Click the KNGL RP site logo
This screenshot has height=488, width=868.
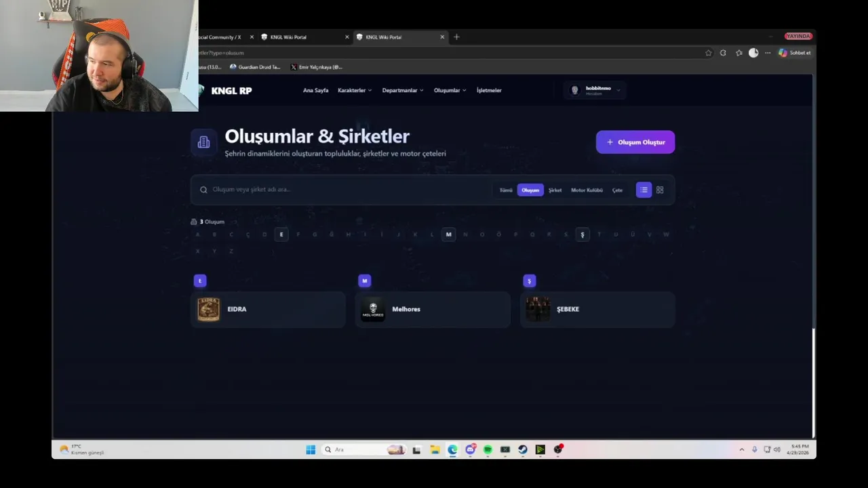(x=226, y=90)
